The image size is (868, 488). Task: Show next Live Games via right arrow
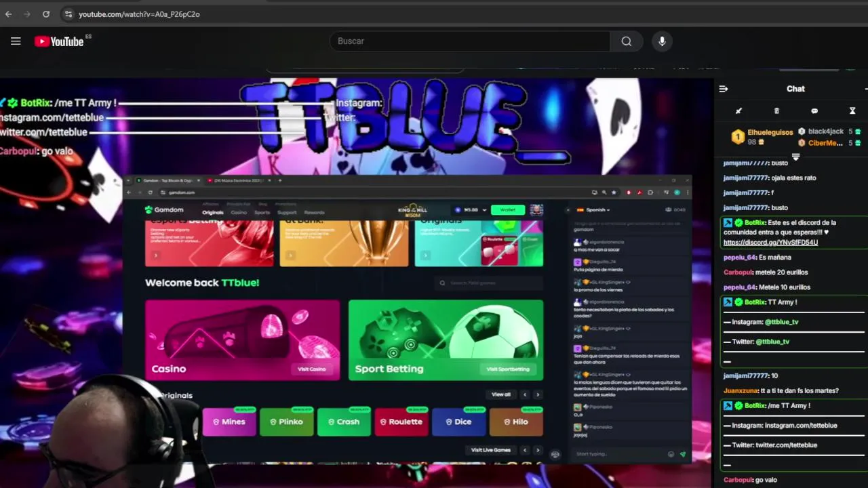[x=538, y=450]
